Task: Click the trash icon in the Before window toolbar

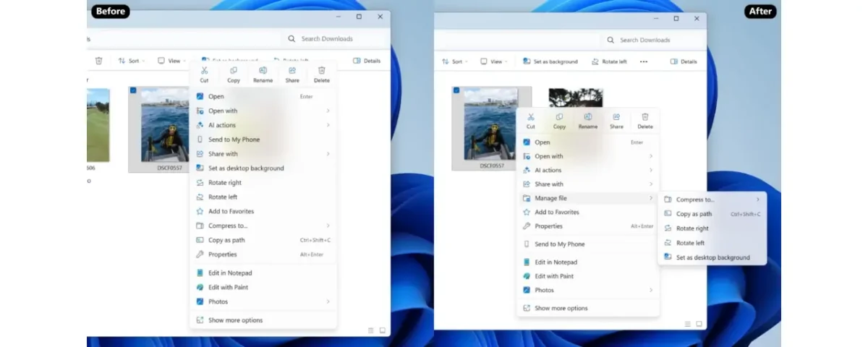Action: 99,61
